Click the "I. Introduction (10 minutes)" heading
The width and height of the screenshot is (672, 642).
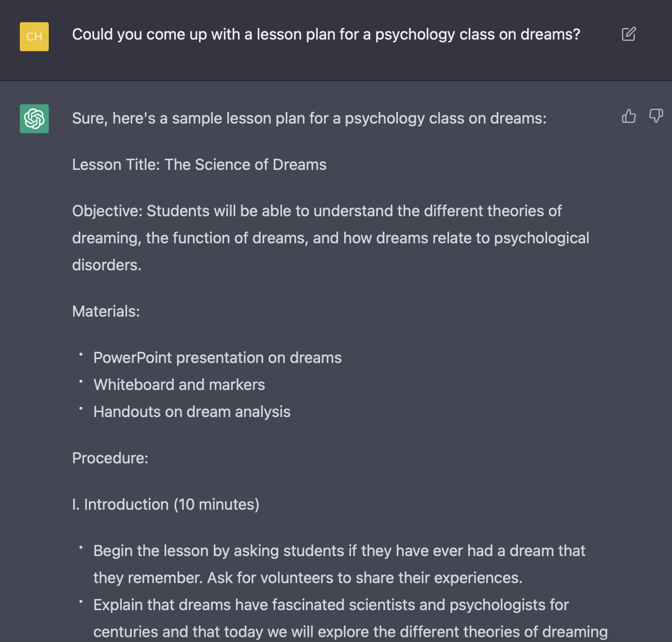[x=166, y=504]
